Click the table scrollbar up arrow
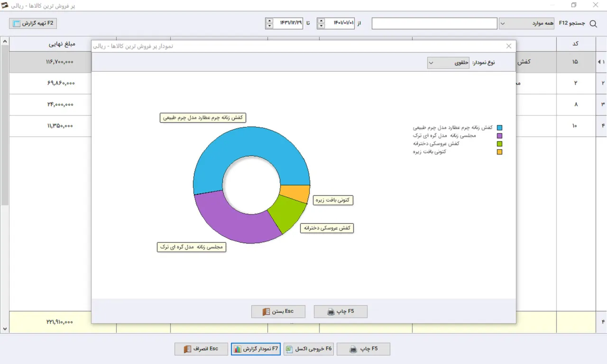Viewport: 607px width, 364px height. point(5,42)
